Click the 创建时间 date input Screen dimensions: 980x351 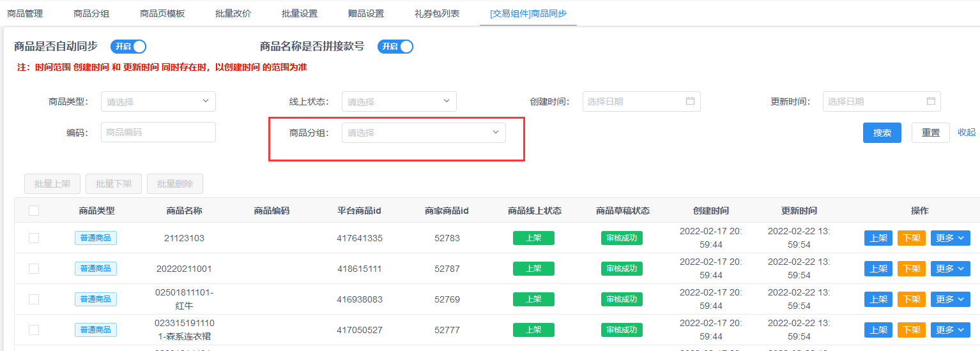pos(641,101)
